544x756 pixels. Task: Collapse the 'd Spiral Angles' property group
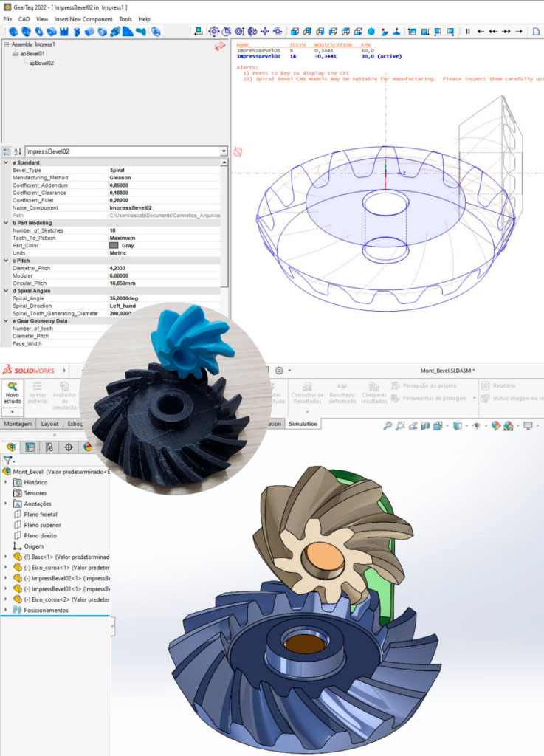6,291
